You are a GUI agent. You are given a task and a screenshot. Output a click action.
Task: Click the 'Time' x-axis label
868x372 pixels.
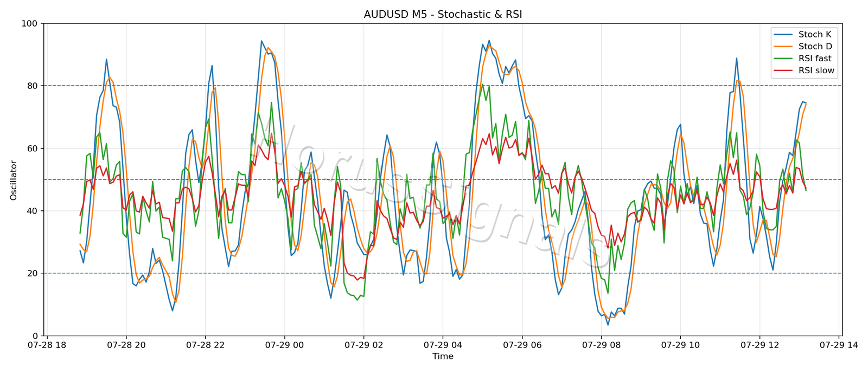coord(443,356)
